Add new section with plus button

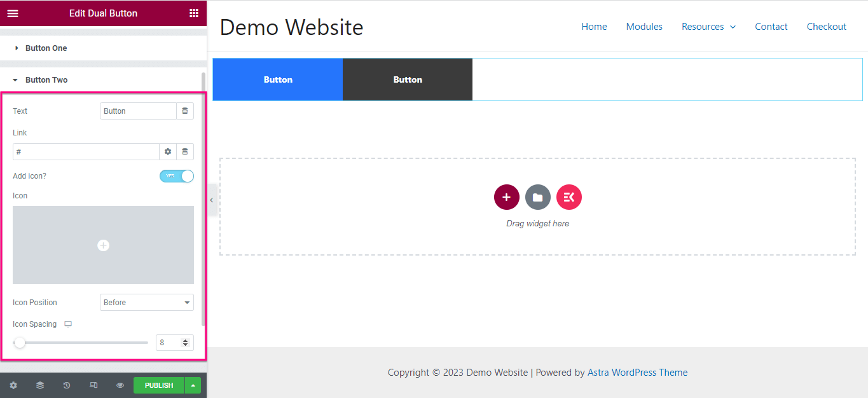(x=507, y=197)
